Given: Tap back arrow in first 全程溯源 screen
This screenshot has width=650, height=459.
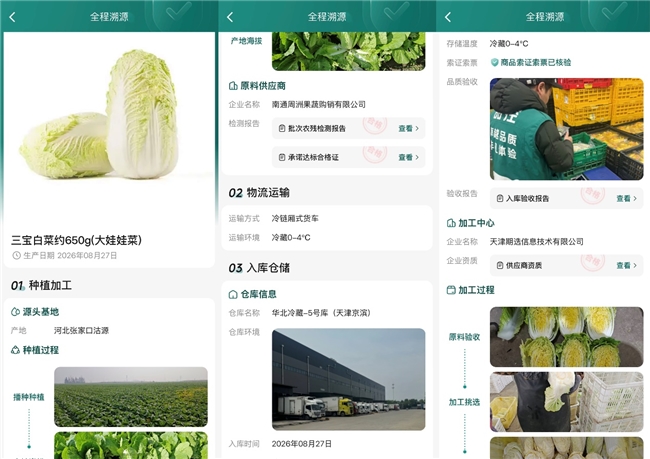Looking at the screenshot, I should 12,17.
